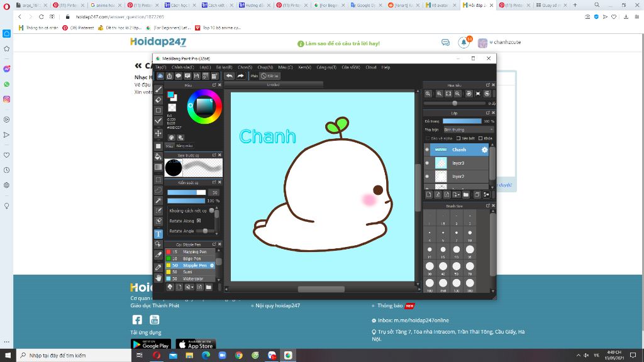Click the floppy disk save icon

pos(196,76)
